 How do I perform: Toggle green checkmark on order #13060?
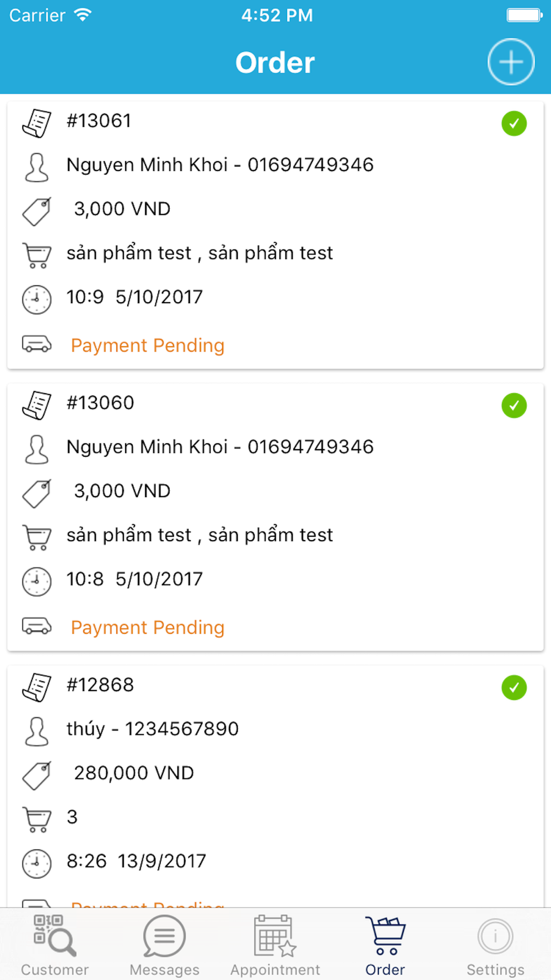pos(514,406)
